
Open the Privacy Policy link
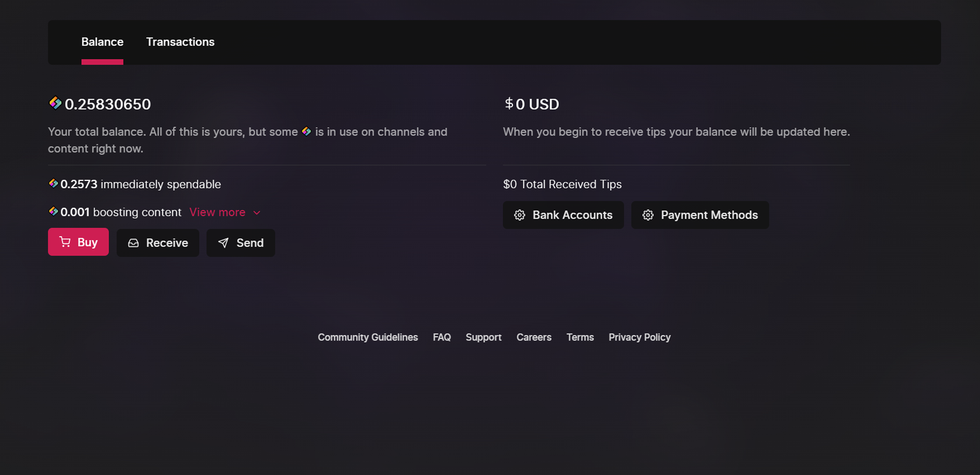pyautogui.click(x=640, y=338)
